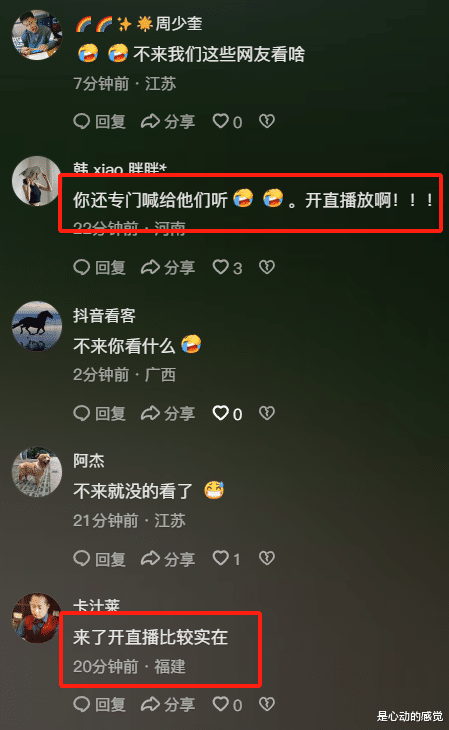Reply to the 福建 comment about 开直播
The height and width of the screenshot is (730, 449).
pyautogui.click(x=99, y=704)
